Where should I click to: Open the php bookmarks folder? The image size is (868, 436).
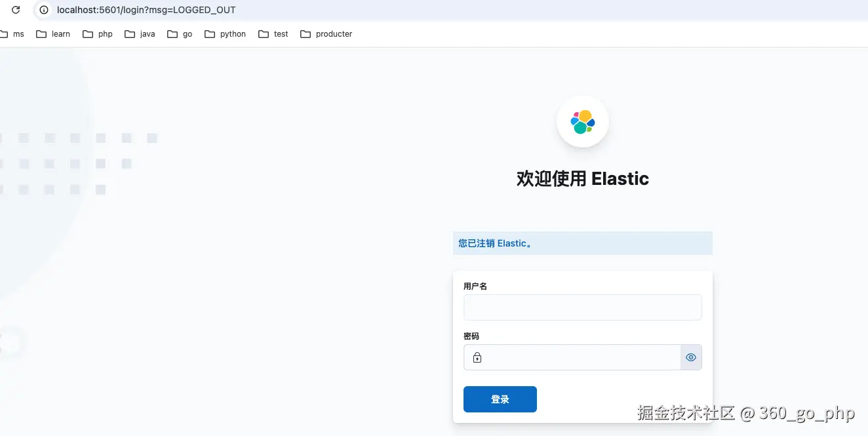pyautogui.click(x=98, y=34)
